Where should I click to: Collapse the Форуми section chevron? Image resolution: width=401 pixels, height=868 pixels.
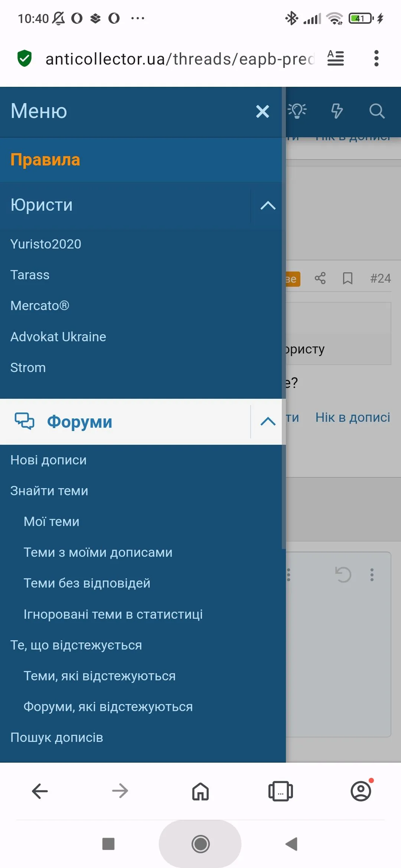coord(268,422)
